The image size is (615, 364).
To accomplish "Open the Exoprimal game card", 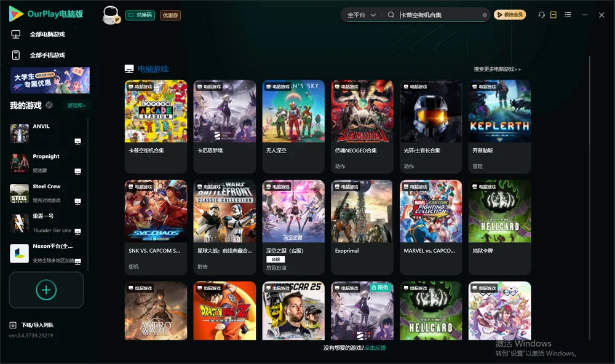I will pyautogui.click(x=362, y=227).
